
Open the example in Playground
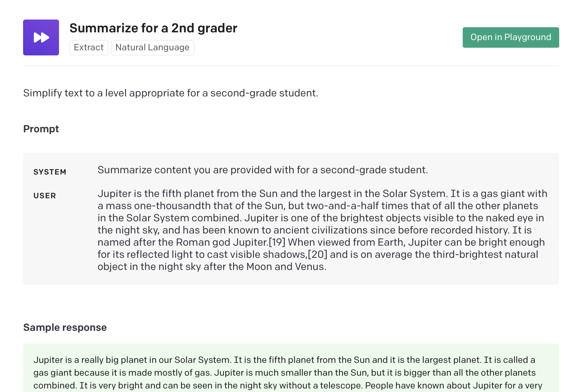click(510, 37)
